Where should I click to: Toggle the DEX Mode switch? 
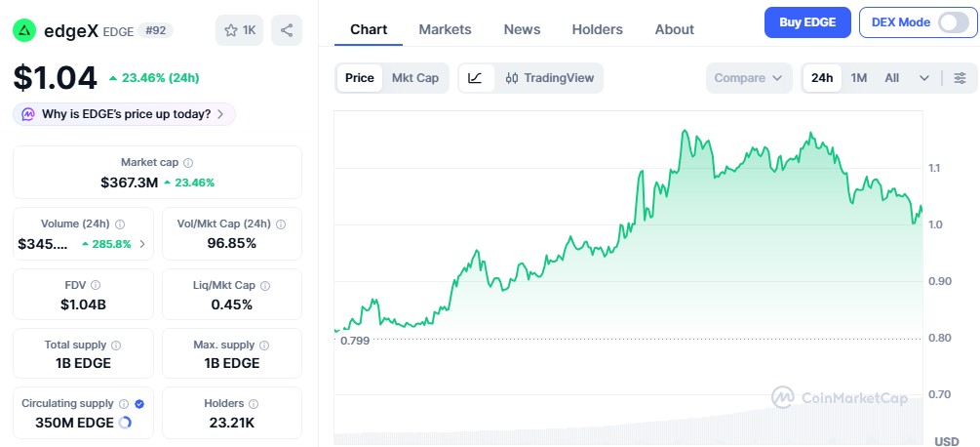click(953, 22)
